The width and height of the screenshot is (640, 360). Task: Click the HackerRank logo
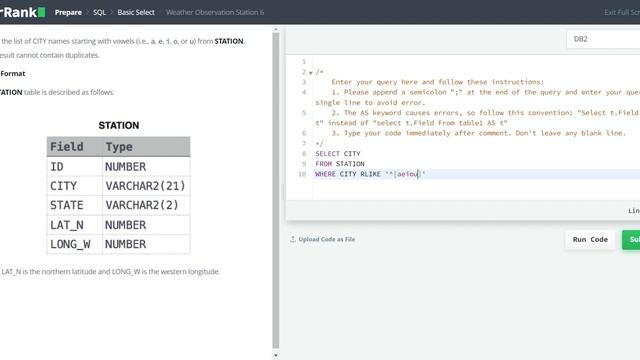pos(22,12)
